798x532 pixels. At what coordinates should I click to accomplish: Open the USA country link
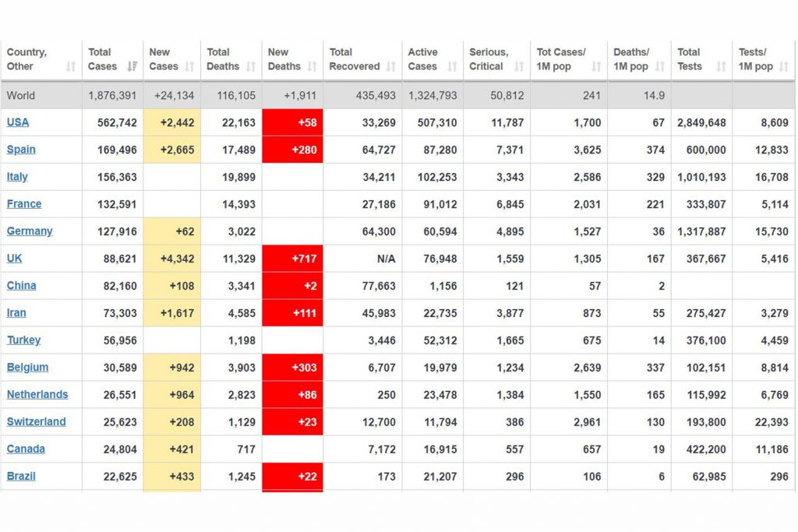tap(18, 122)
